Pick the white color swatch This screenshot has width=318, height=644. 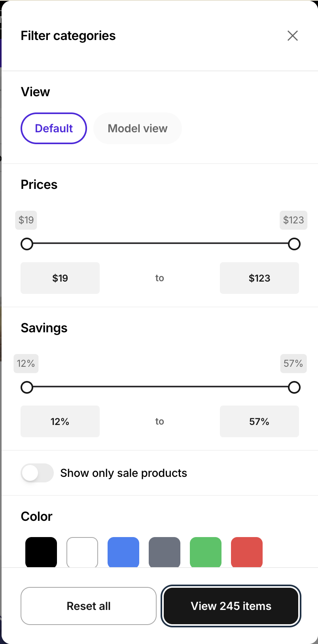coord(82,552)
